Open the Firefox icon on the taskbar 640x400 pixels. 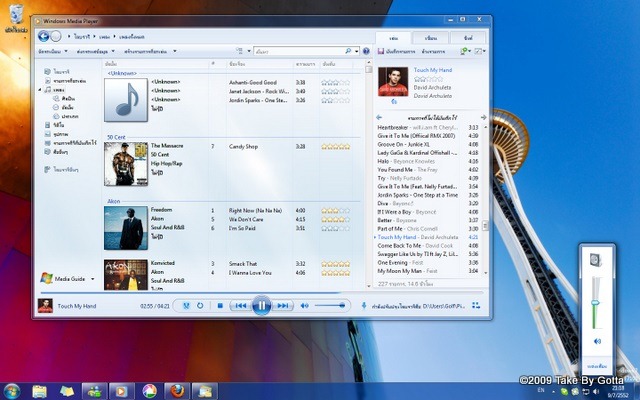(x=177, y=391)
